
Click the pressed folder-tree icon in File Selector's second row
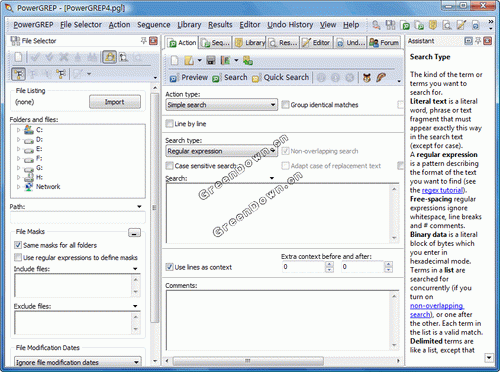coord(18,74)
